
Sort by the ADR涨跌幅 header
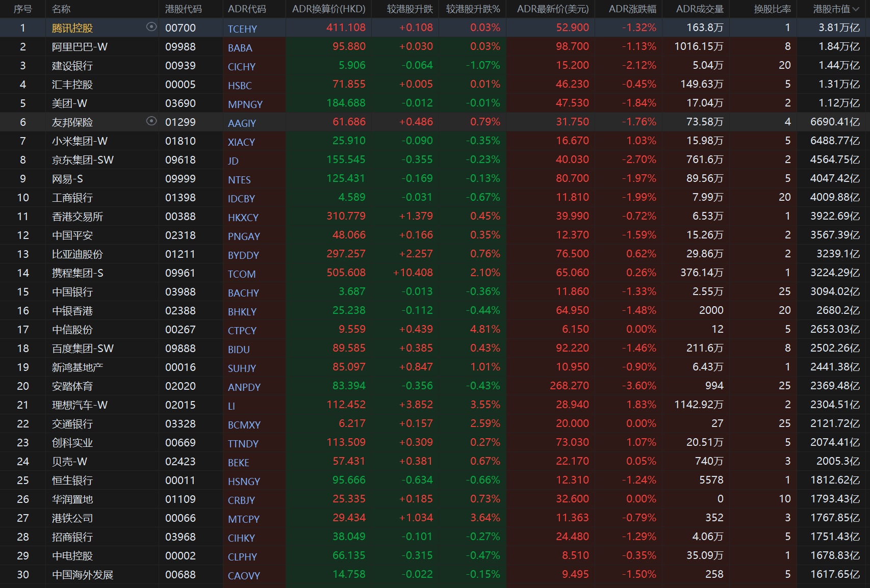632,9
